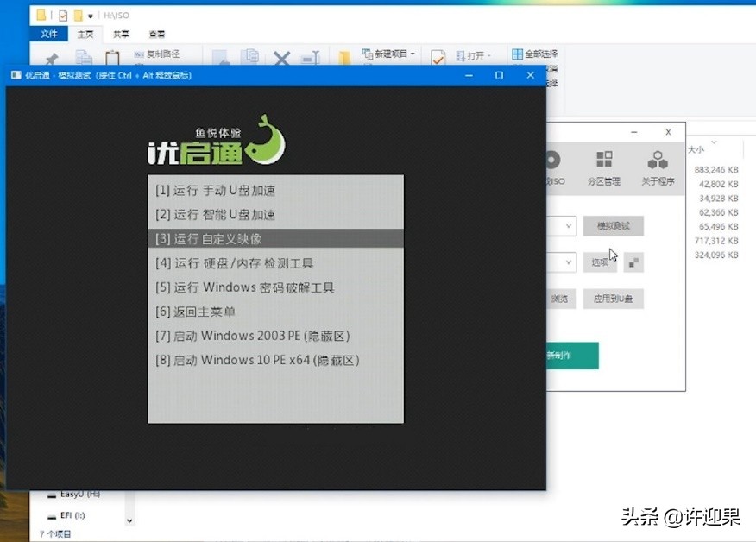756x542 pixels.
Task: Select [8] 启动 Windows 10 PE x64
Action: (276, 360)
